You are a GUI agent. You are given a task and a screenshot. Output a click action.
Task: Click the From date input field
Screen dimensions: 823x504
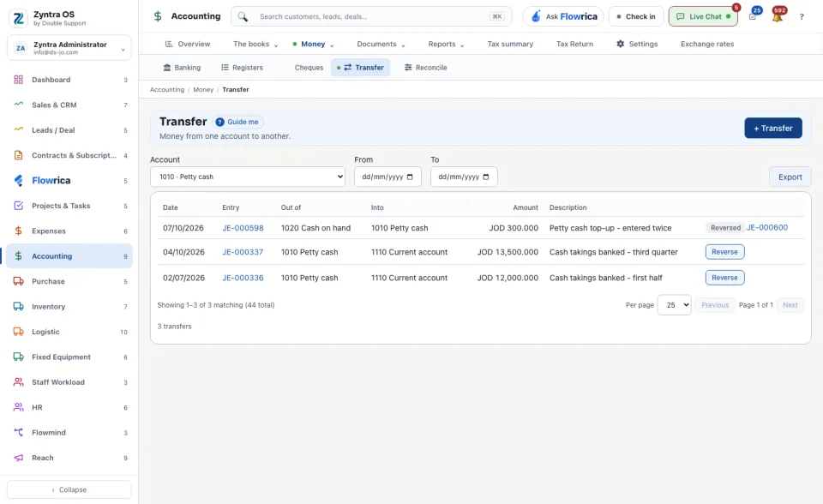[387, 177]
